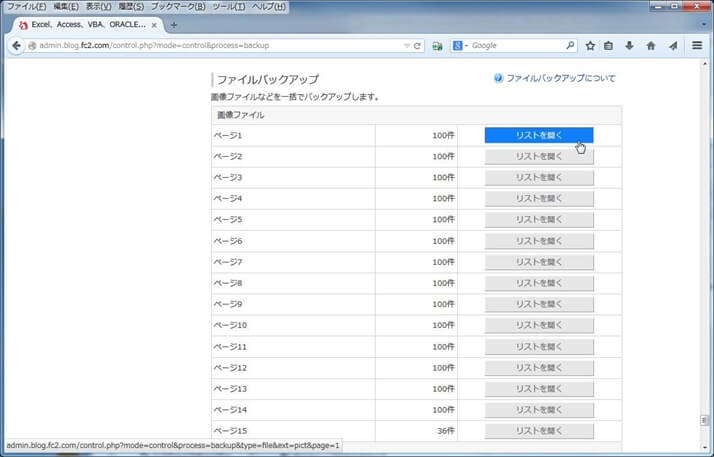Click リストを開く for ページ13

[539, 389]
